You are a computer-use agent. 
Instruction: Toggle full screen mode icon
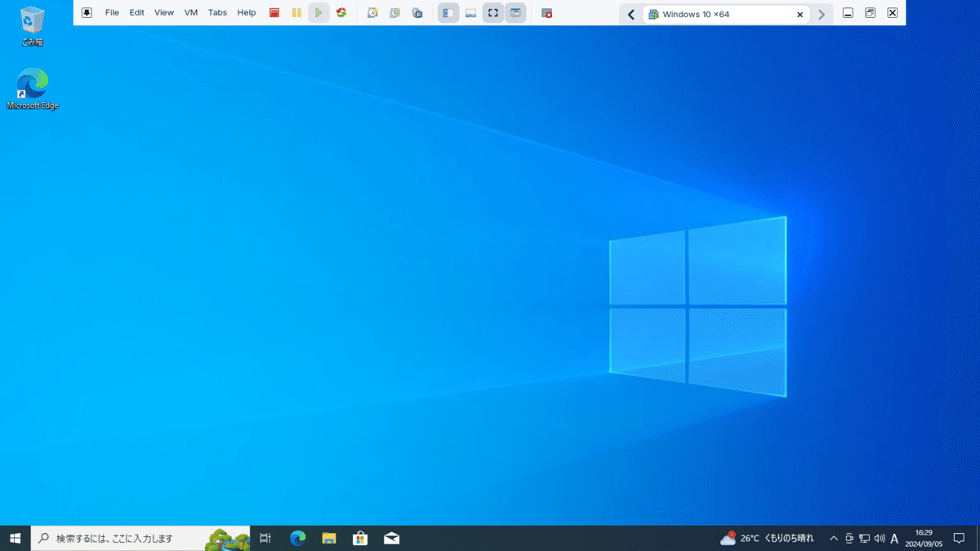coord(493,13)
